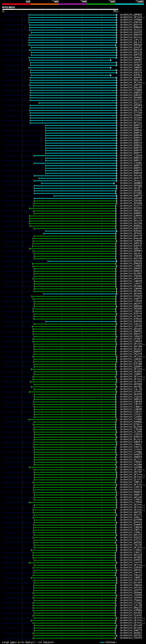Click hit label UniRef100_Q1PUZ1
Image resolution: width=146 pixels, height=644 pixels.
pyautogui.click(x=131, y=635)
